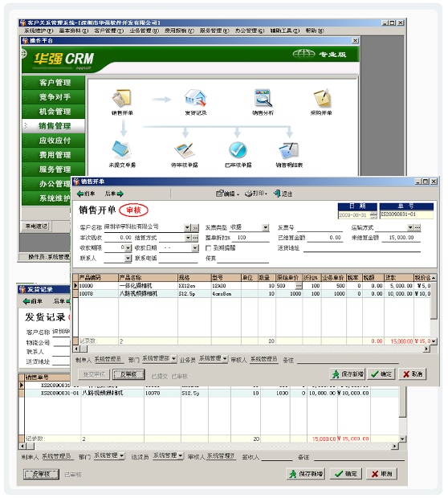Click 销售开单 grid vertical scrollbar

click(434, 310)
